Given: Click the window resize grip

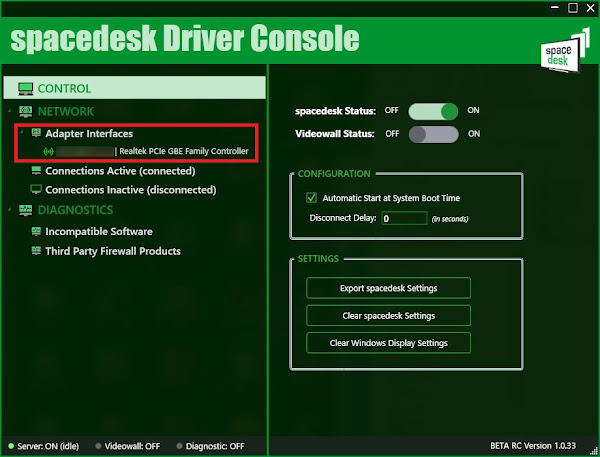Looking at the screenshot, I should [x=593, y=451].
